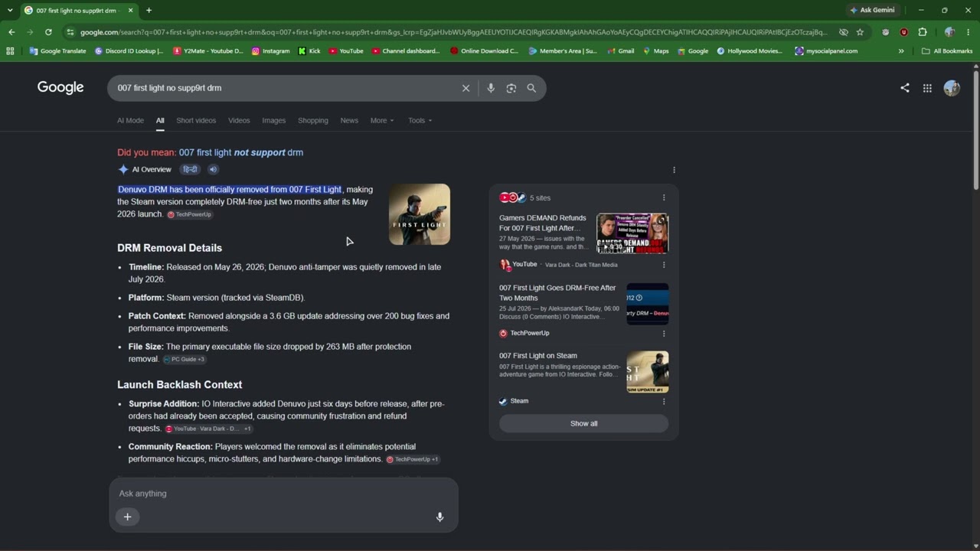This screenshot has width=980, height=551.
Task: Toggle the Hindi language AI Overview button
Action: pos(190,169)
